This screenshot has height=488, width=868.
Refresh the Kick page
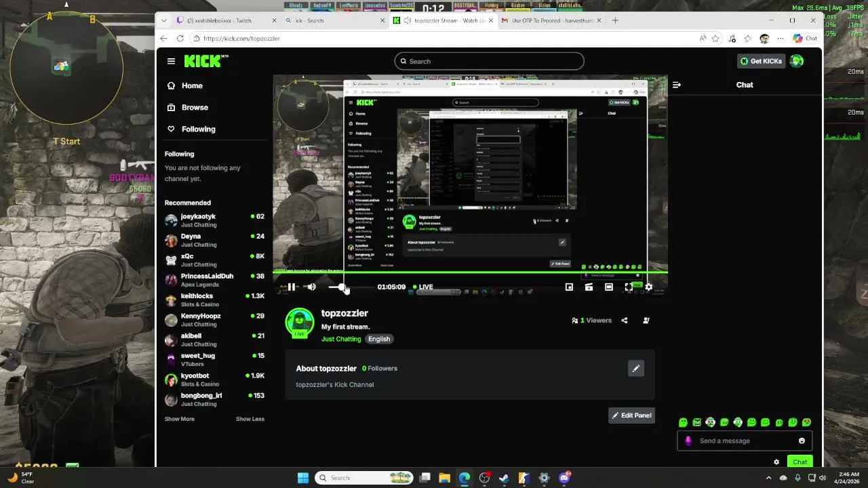[x=180, y=39]
